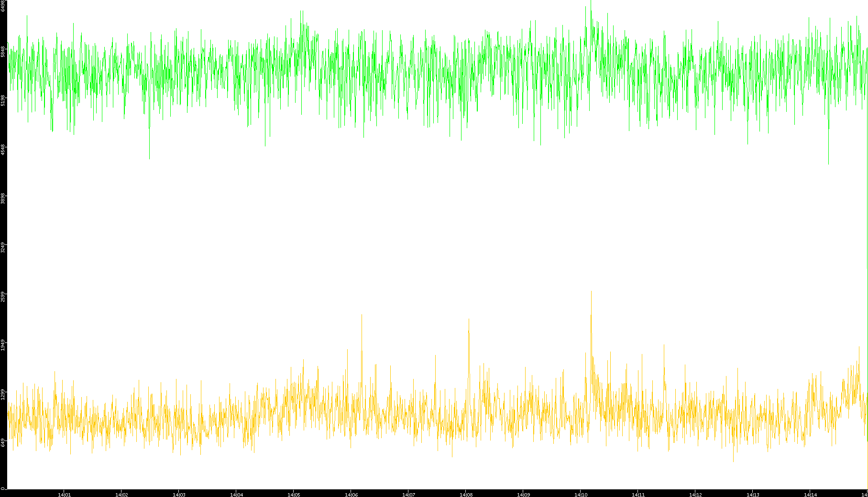
Task: Select the 14:13 time axis label
Action: [x=753, y=495]
